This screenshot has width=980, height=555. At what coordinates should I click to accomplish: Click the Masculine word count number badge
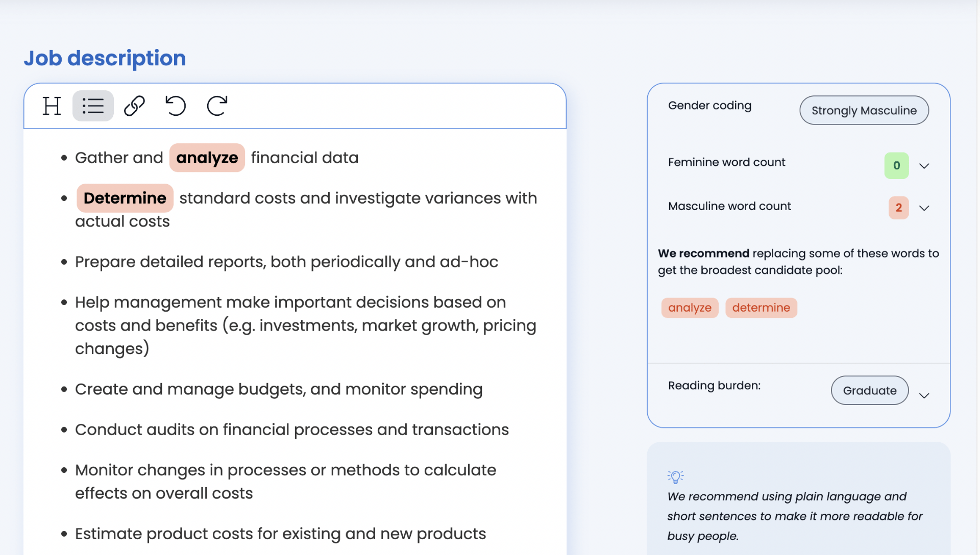click(898, 207)
